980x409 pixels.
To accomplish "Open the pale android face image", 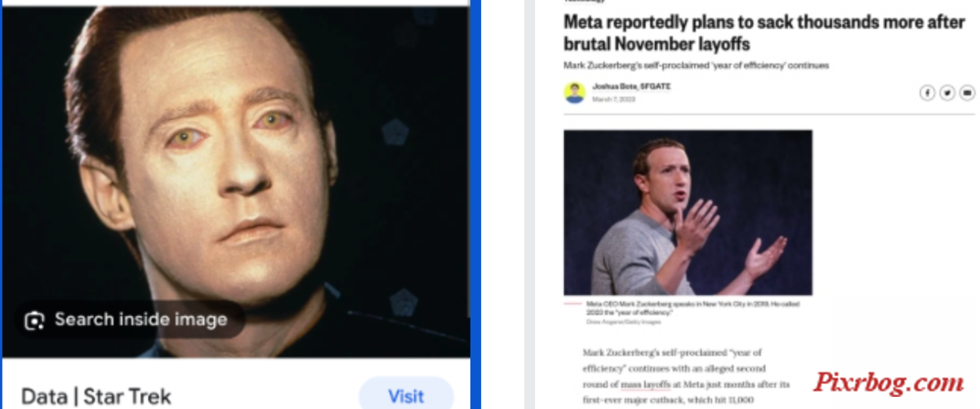I will 236,181.
